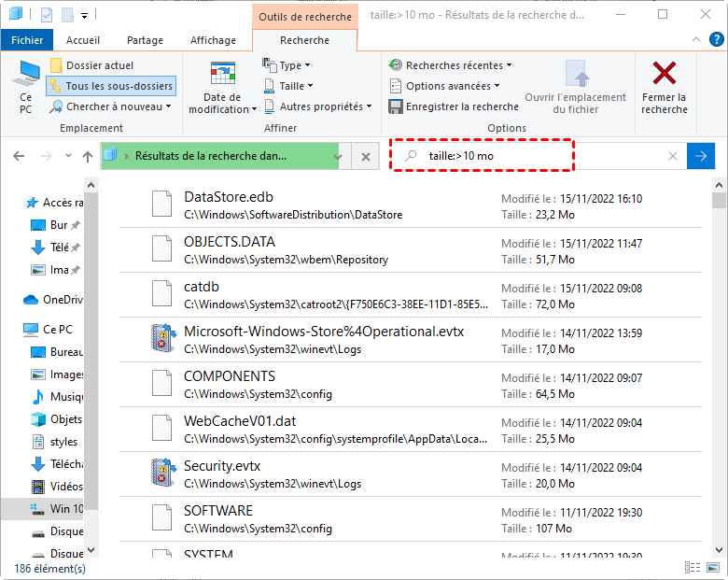The width and height of the screenshot is (728, 580).
Task: Open styles item in sidebar
Action: [55, 442]
